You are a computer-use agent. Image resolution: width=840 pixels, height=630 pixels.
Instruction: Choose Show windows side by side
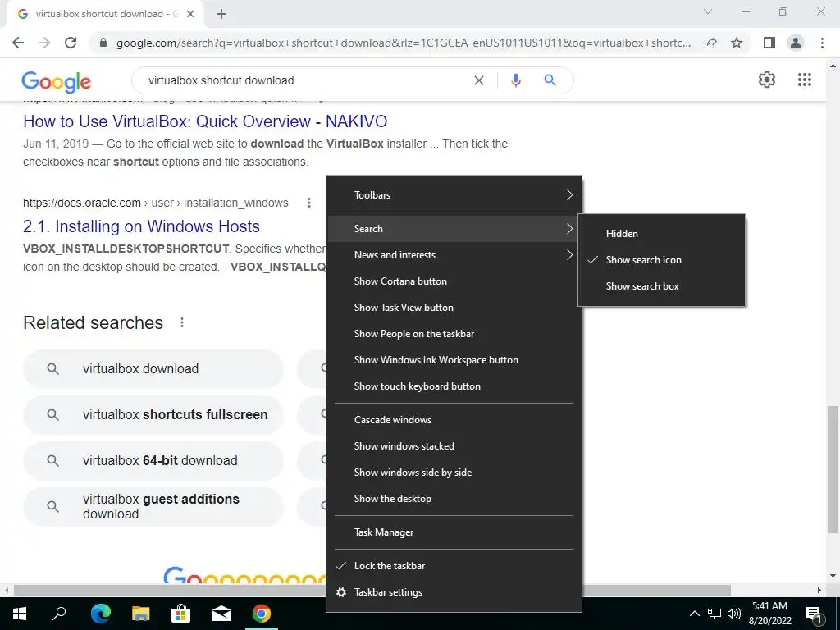pos(454,472)
